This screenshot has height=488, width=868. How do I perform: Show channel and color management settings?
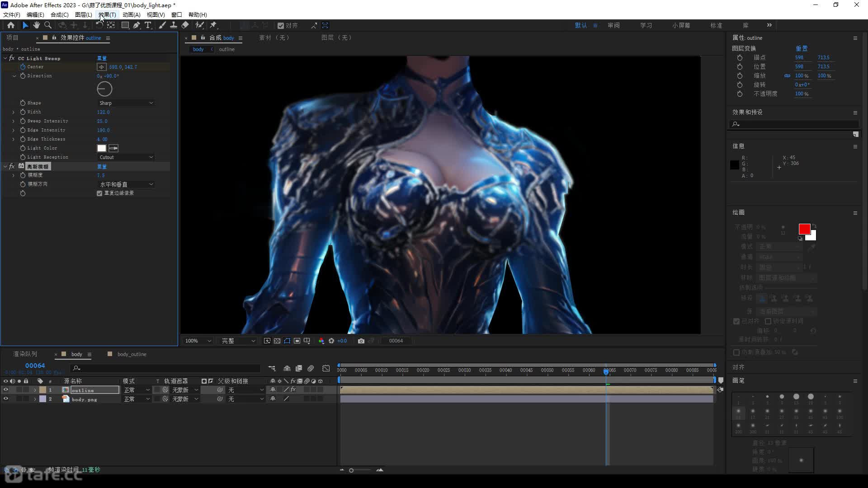[x=321, y=341]
